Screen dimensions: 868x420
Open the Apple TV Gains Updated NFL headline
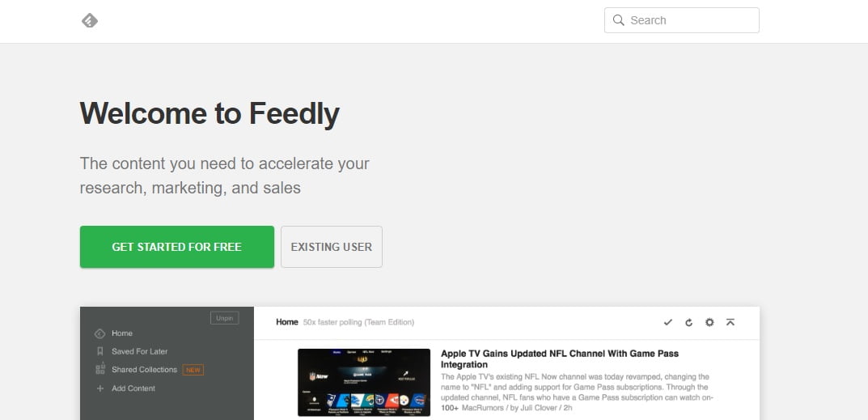pyautogui.click(x=560, y=359)
